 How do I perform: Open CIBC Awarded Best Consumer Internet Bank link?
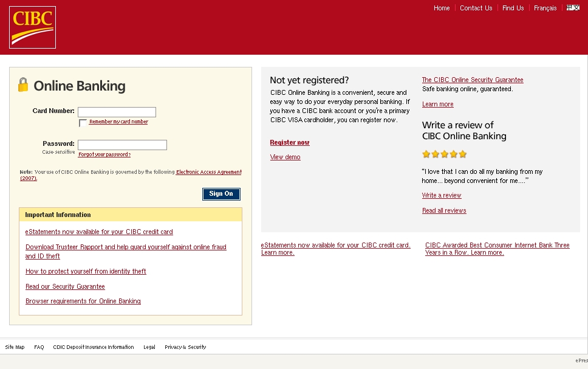497,249
